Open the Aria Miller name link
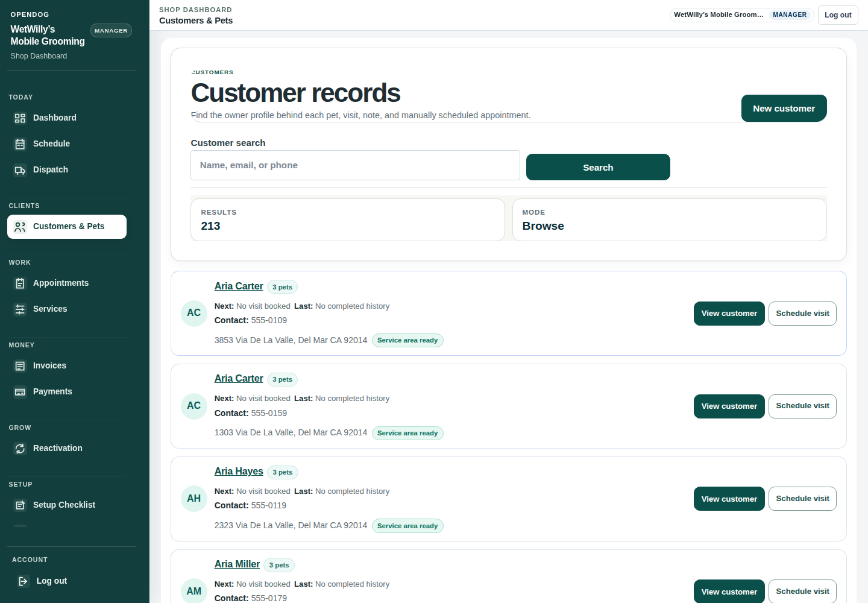The width and height of the screenshot is (868, 603). pyautogui.click(x=237, y=564)
